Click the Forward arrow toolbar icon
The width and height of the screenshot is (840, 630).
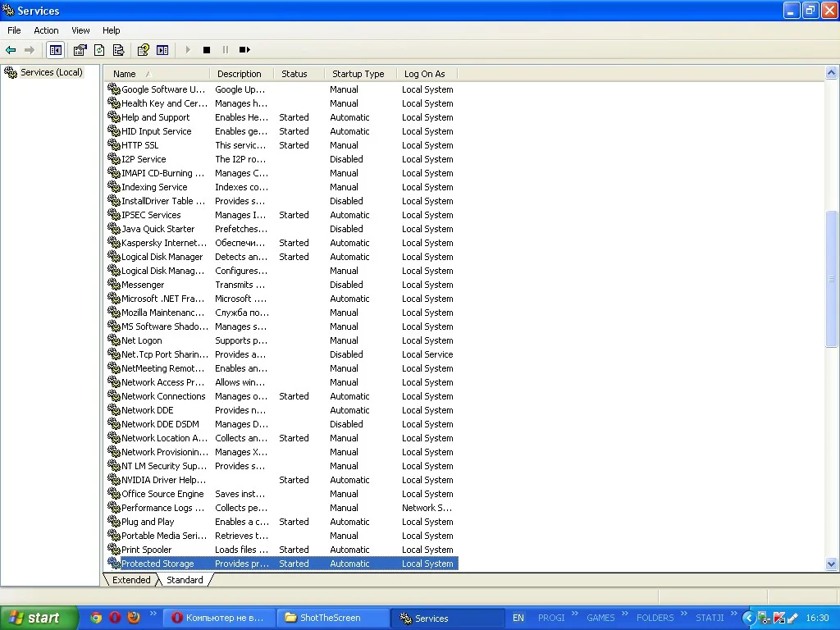click(30, 50)
